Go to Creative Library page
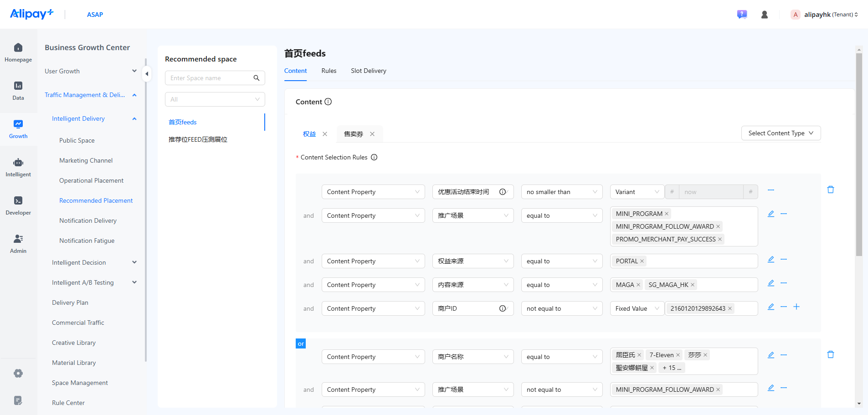Viewport: 868px width, 415px height. pyautogui.click(x=74, y=343)
